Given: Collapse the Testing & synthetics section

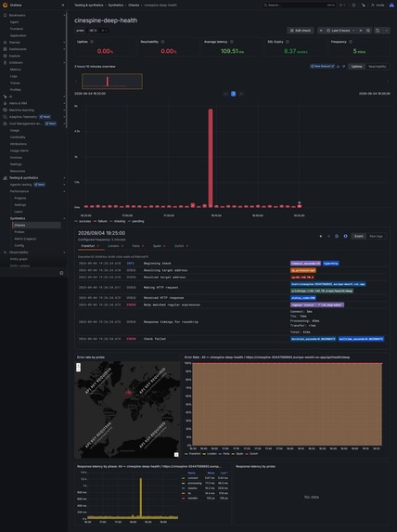Looking at the screenshot, I should [x=64, y=177].
